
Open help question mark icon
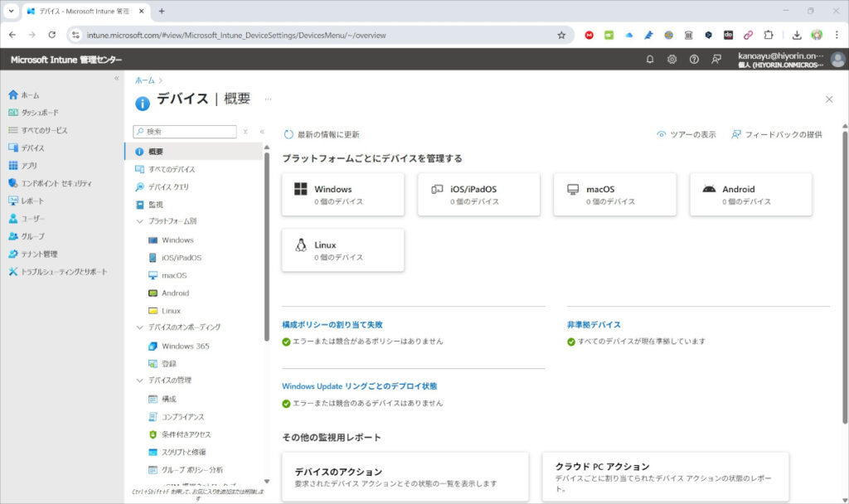(694, 60)
